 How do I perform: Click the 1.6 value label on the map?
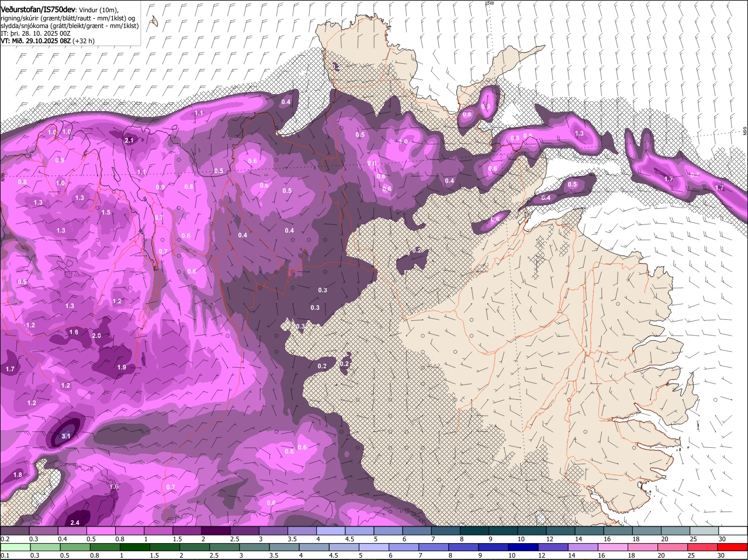pos(114,486)
